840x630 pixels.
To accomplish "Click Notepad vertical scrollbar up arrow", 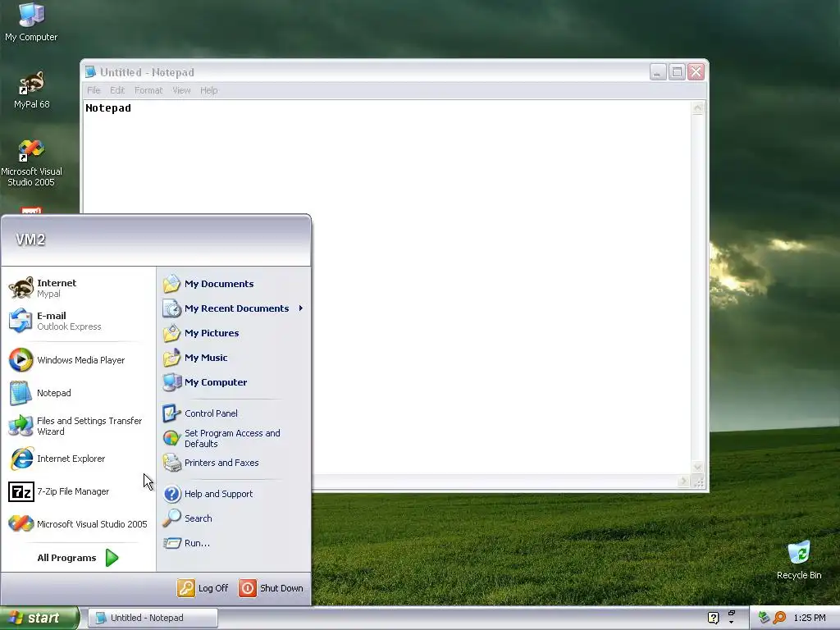I will [697, 107].
